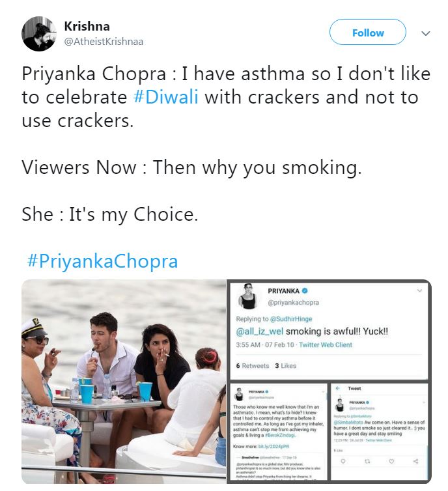Open Krishna's profile avatar
Image resolution: width=448 pixels, height=491 pixels.
pos(38,33)
